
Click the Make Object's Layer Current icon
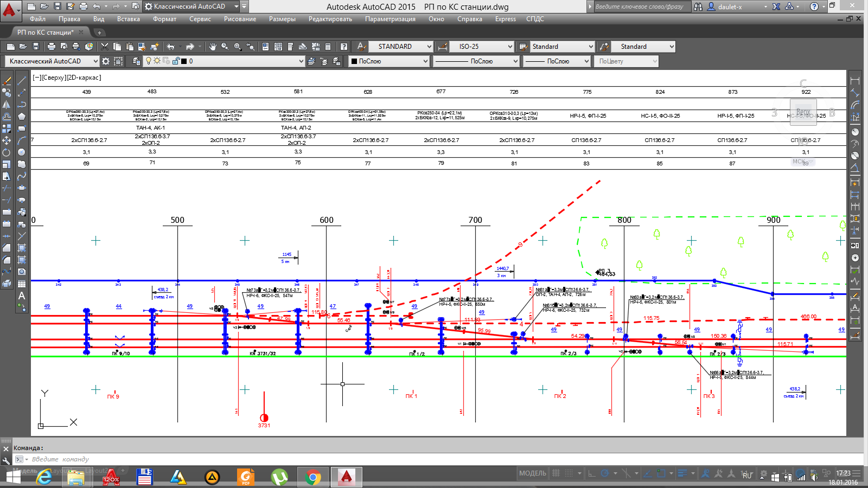click(311, 61)
